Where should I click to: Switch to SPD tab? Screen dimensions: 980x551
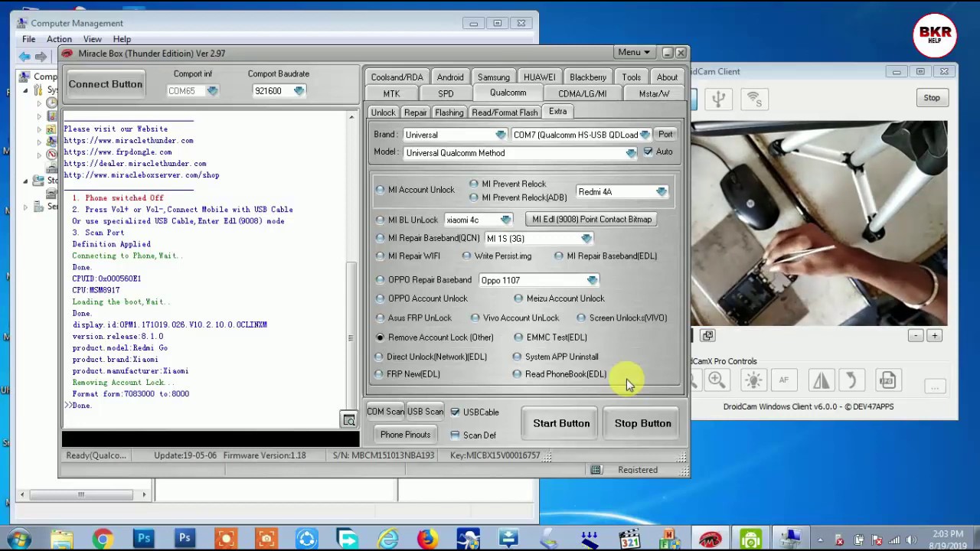pyautogui.click(x=446, y=93)
